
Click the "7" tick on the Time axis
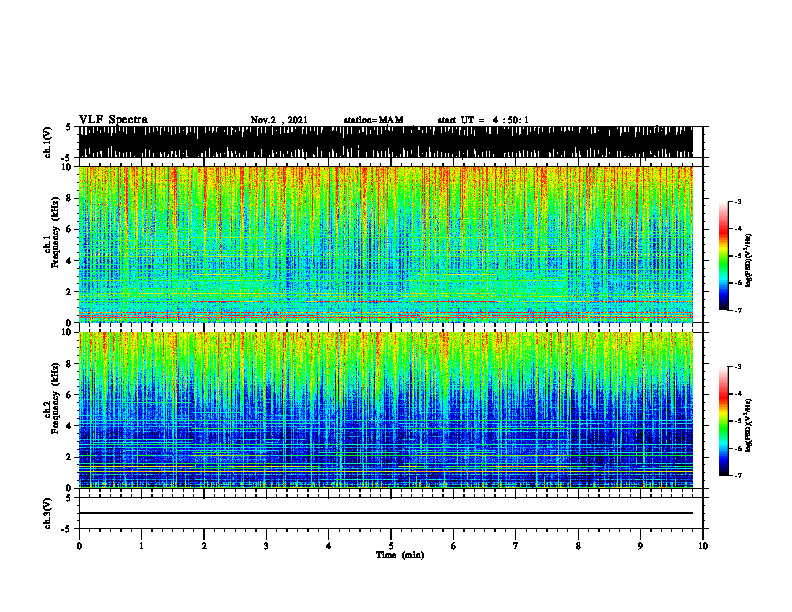pos(516,546)
